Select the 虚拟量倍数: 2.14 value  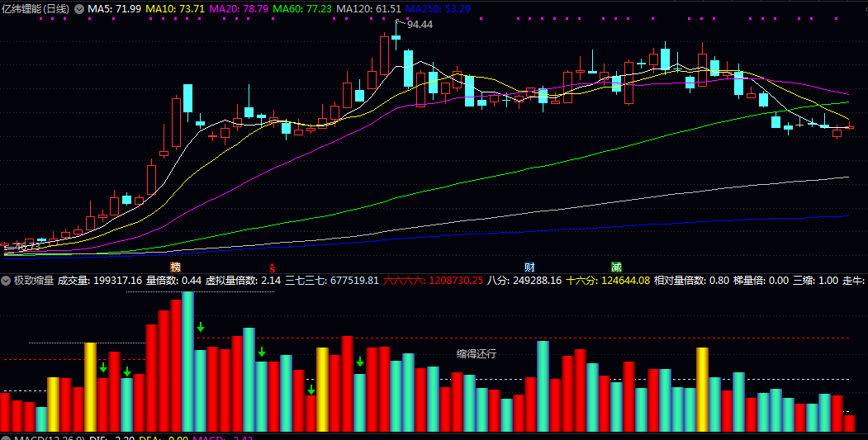(x=243, y=281)
